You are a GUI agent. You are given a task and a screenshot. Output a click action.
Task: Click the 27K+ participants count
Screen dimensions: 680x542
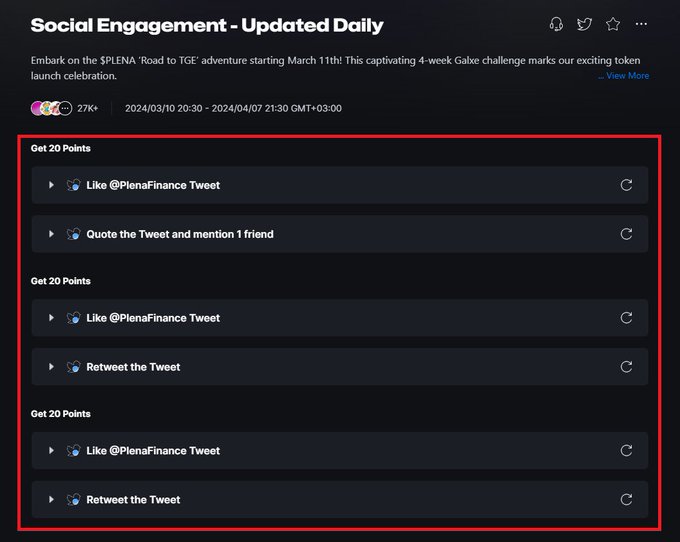coord(88,108)
